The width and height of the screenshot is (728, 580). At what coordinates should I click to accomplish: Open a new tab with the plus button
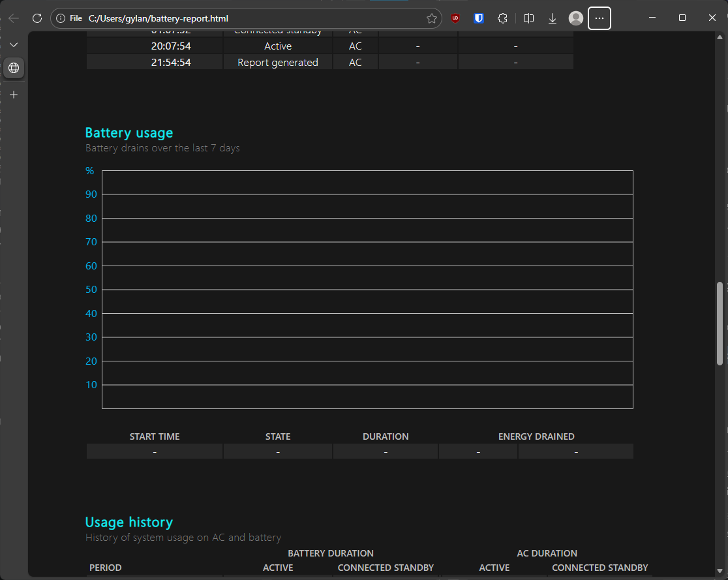click(14, 95)
